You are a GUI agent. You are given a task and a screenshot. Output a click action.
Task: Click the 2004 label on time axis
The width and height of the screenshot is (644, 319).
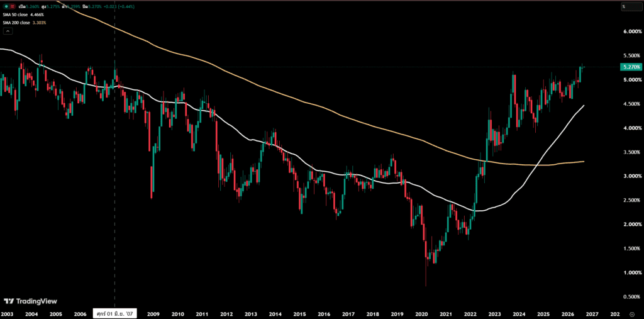pyautogui.click(x=31, y=314)
